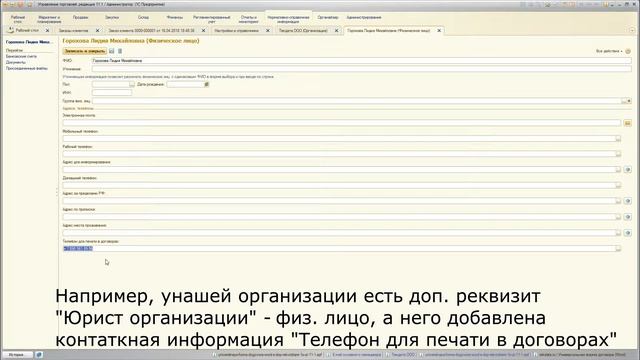Screen dimensions: 640x360
Task: Open the Отчеты и мониторинг section
Action: (x=249, y=19)
